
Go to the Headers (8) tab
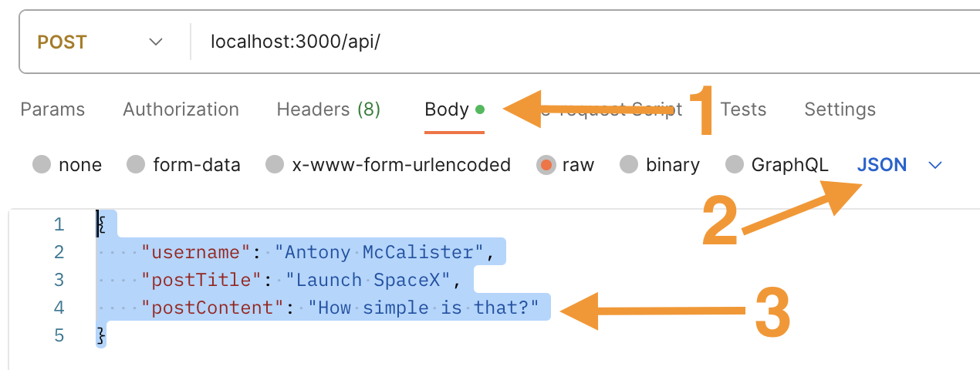[x=328, y=109]
